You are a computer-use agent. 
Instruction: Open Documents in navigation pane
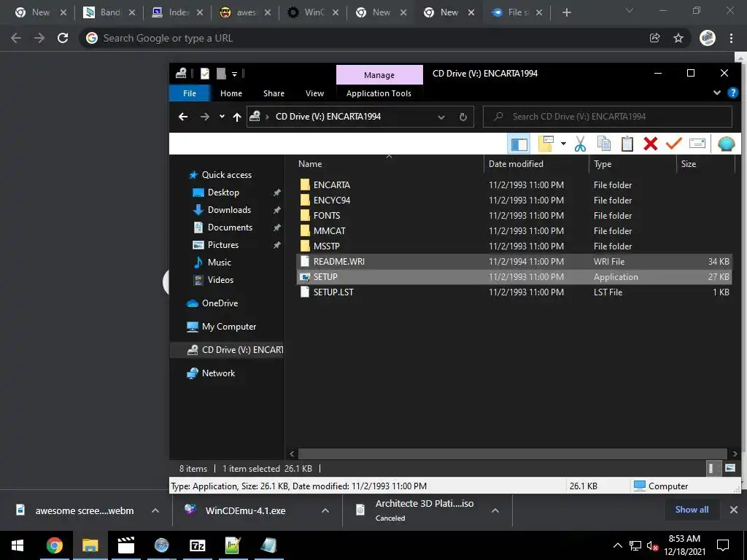coord(230,227)
